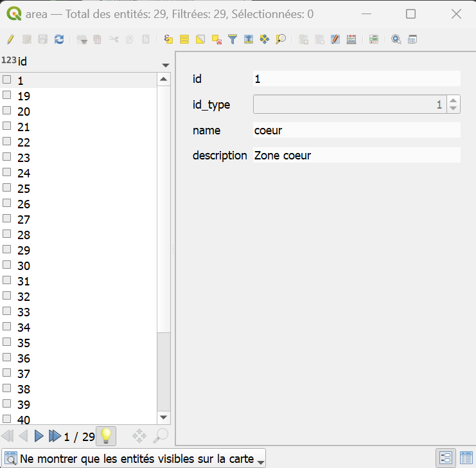Tick the checkbox beside id 19

(6, 95)
